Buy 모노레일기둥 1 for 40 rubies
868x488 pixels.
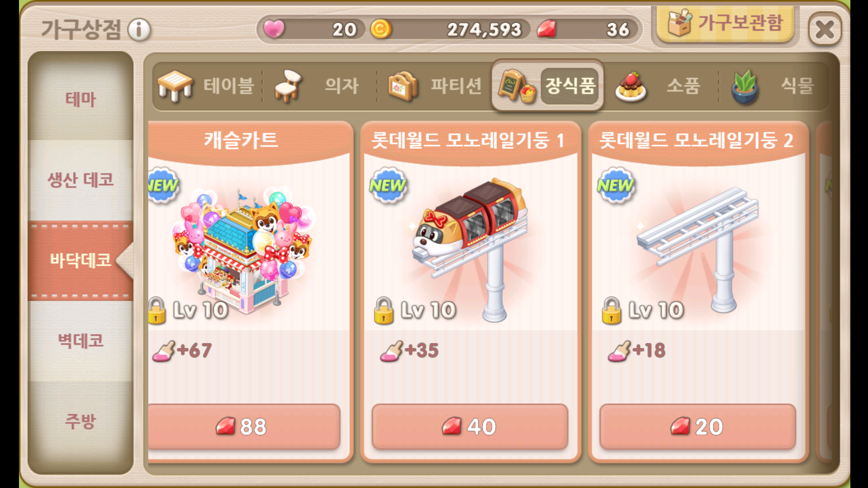[470, 427]
